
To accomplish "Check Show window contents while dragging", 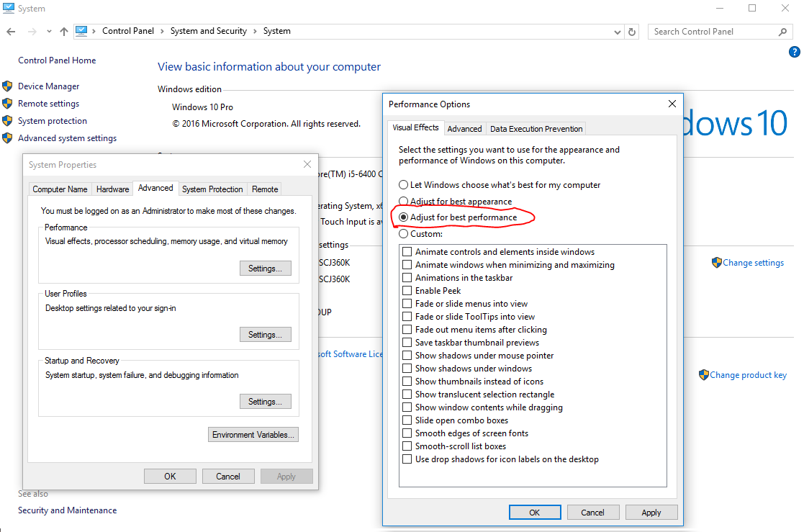I will coord(407,407).
